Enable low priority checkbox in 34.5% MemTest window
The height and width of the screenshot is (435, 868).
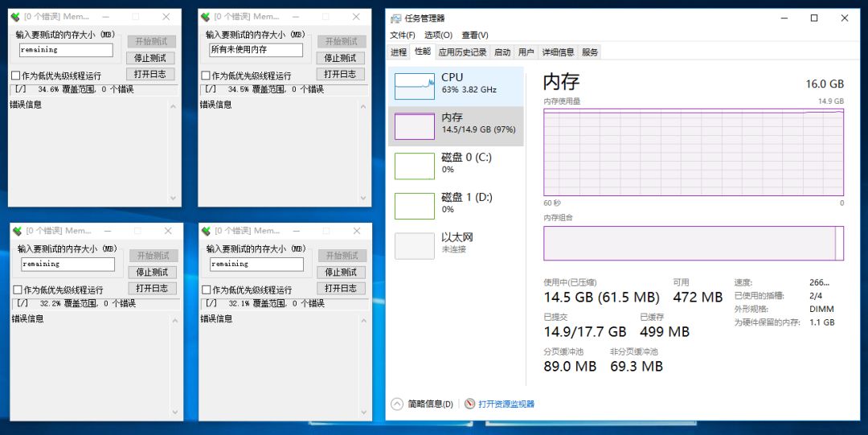click(206, 76)
